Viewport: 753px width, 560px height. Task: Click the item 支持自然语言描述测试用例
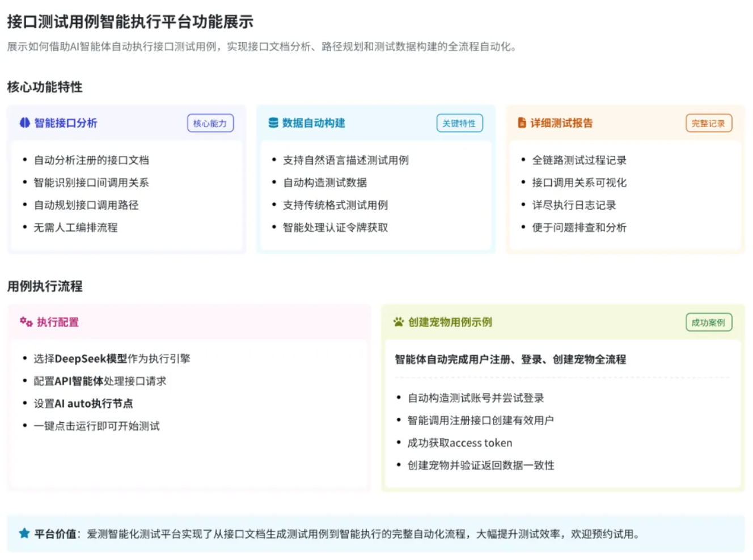346,160
